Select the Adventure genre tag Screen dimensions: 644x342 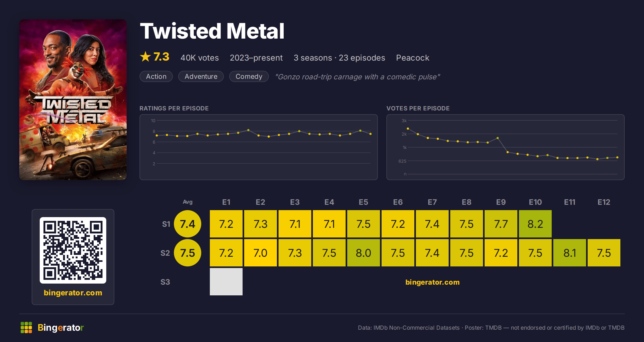(201, 76)
